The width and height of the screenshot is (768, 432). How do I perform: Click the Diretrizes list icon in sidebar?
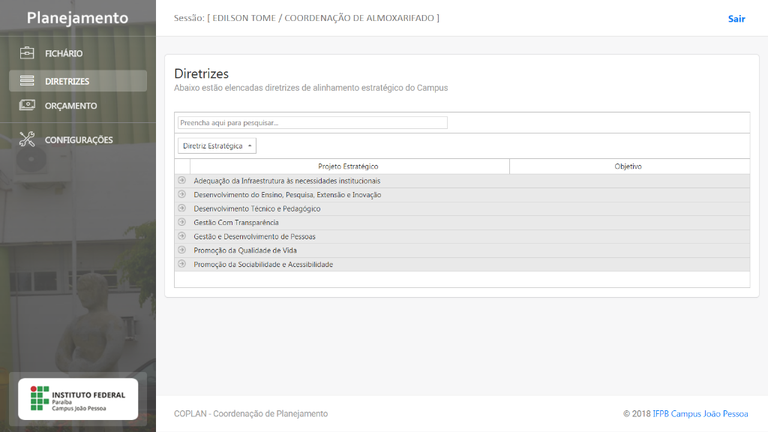tap(27, 81)
